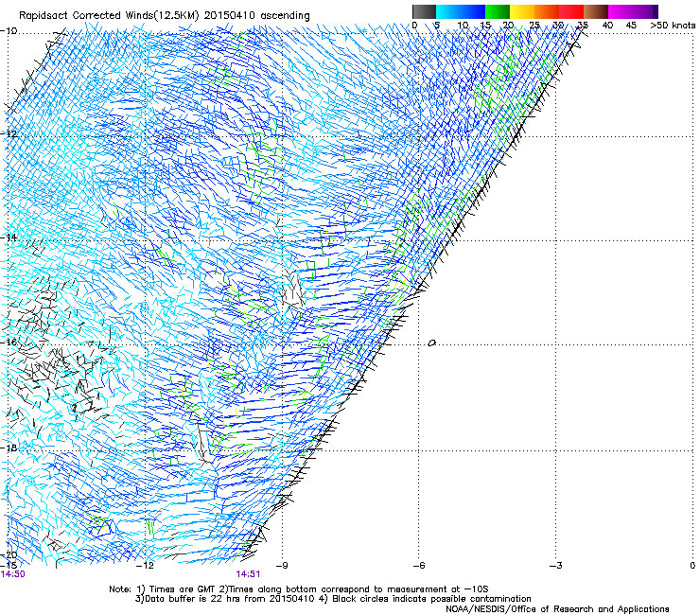Screen dimensions: 700x615
Task: Click the date '20150410' in the title
Action: click(x=230, y=16)
